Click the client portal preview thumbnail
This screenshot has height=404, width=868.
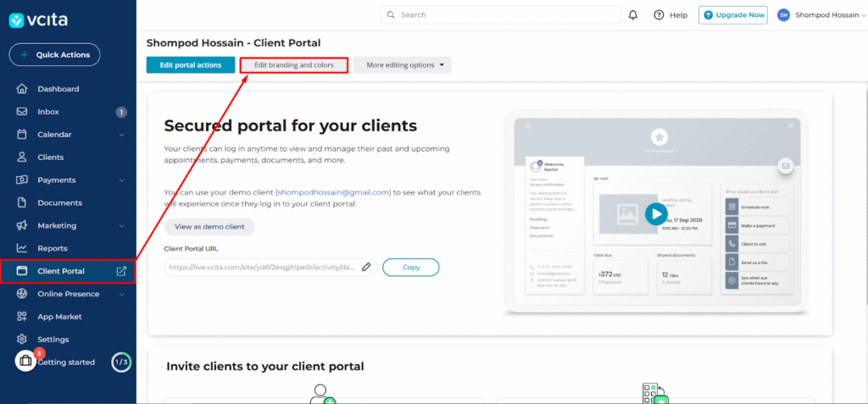656,213
